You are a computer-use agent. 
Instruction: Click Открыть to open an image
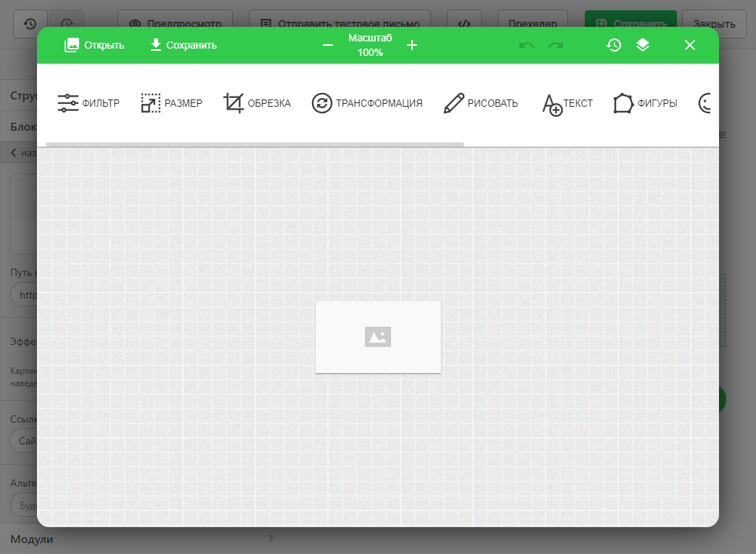(94, 45)
